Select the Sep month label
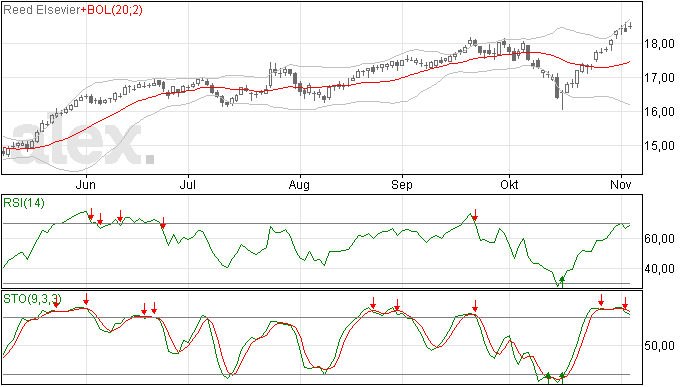Viewport: 690px width, 387px height. pos(402,184)
